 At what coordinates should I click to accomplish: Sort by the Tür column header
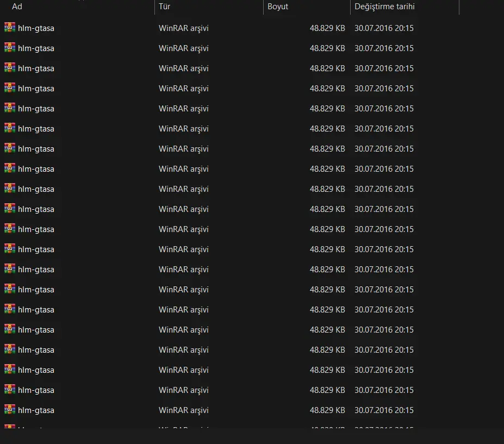coord(209,7)
